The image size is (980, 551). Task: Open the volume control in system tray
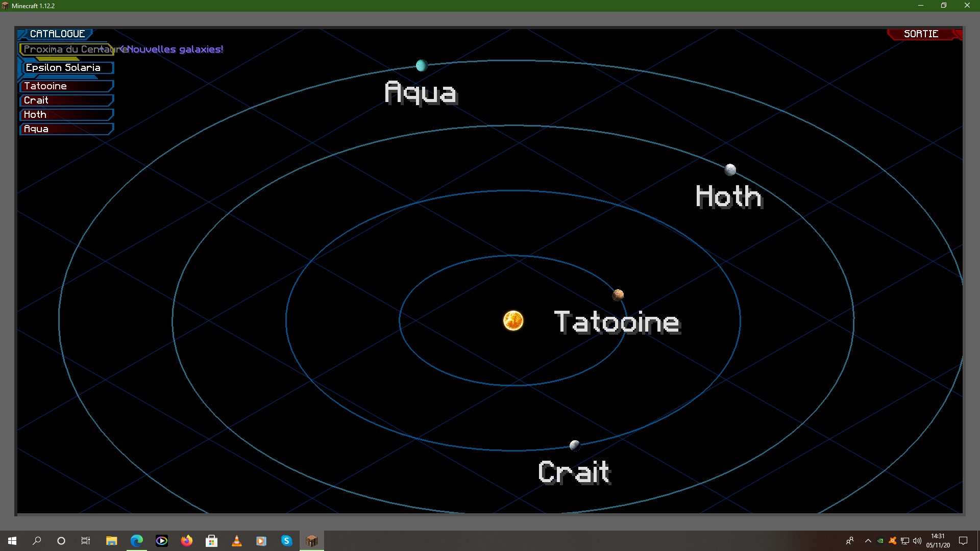point(917,541)
